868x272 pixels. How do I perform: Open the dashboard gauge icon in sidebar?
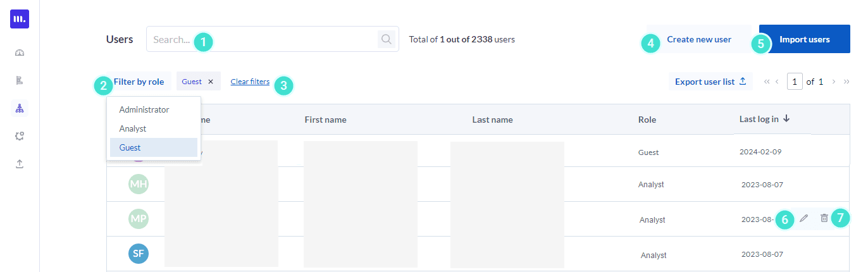pos(20,53)
